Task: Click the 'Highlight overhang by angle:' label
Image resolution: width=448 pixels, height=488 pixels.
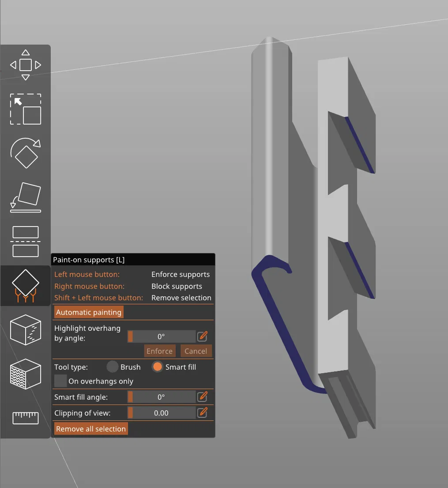Action: pyautogui.click(x=87, y=333)
